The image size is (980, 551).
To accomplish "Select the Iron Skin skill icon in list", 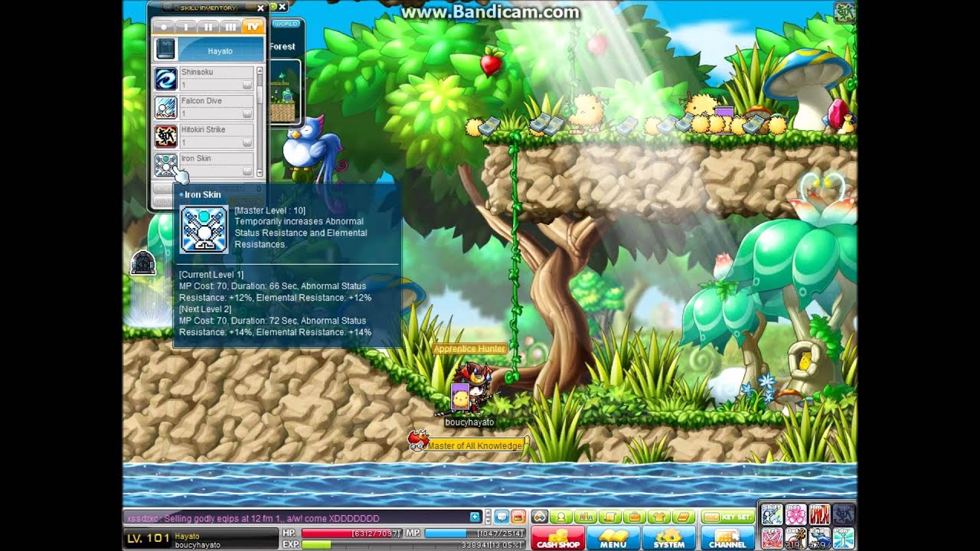I will click(165, 165).
